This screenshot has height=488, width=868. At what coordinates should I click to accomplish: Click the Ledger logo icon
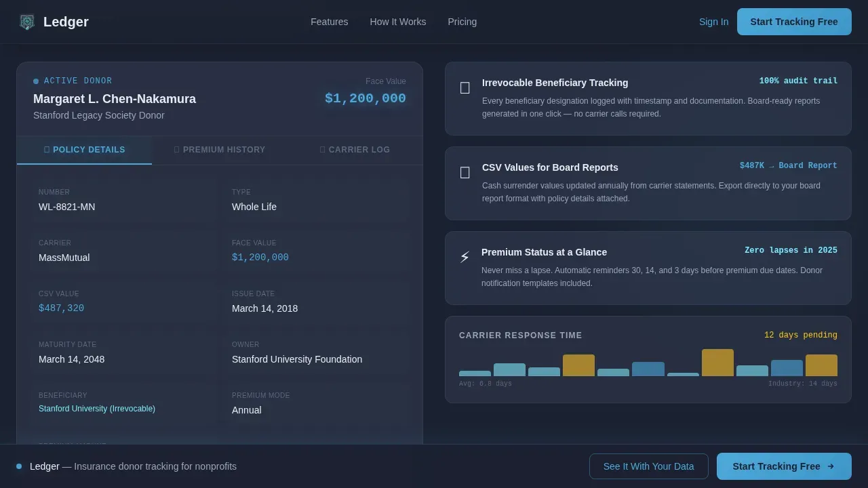27,22
